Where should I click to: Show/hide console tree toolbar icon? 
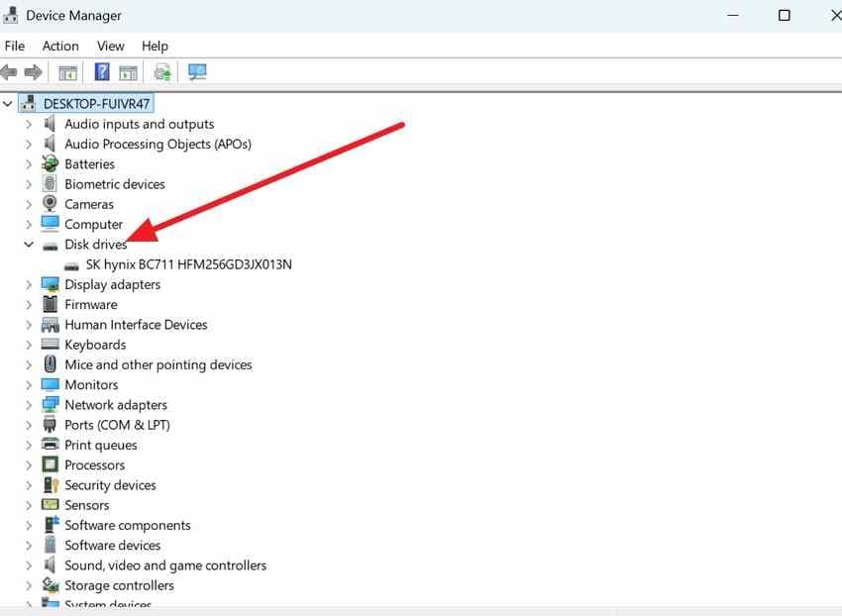click(67, 72)
